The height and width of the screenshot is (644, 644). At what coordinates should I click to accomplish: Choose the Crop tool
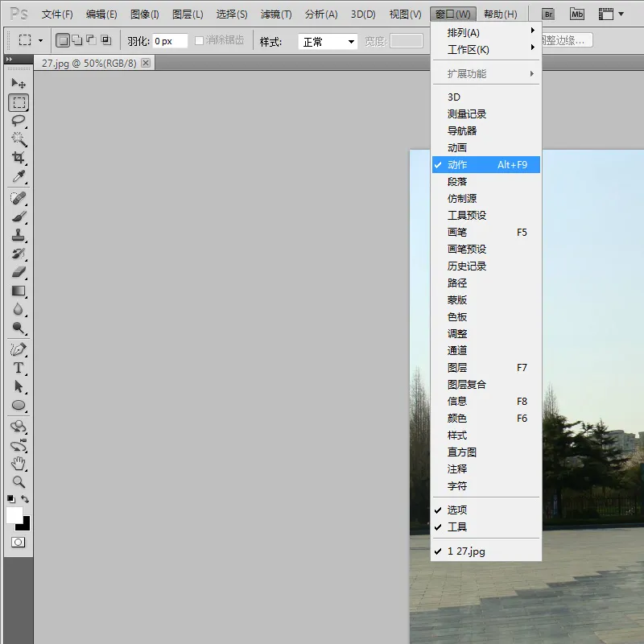[x=19, y=158]
